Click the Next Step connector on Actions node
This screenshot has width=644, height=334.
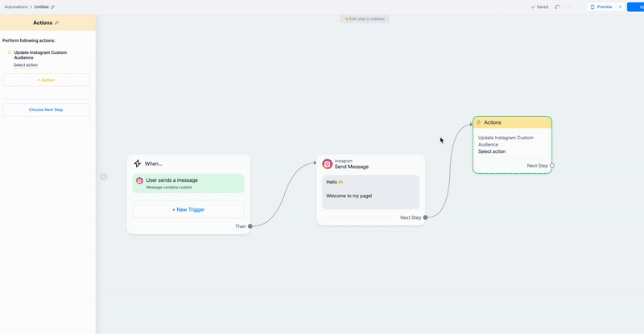pyautogui.click(x=552, y=166)
